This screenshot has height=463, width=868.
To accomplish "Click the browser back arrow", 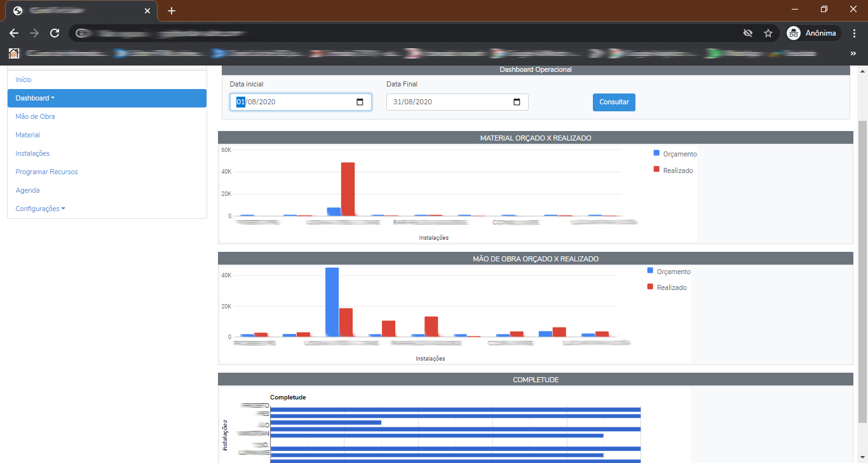I will (x=13, y=32).
